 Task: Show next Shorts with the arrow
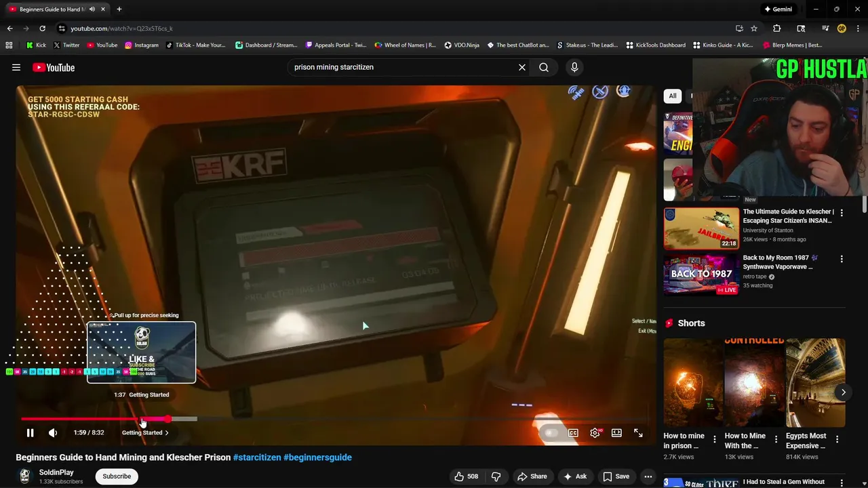pos(843,392)
